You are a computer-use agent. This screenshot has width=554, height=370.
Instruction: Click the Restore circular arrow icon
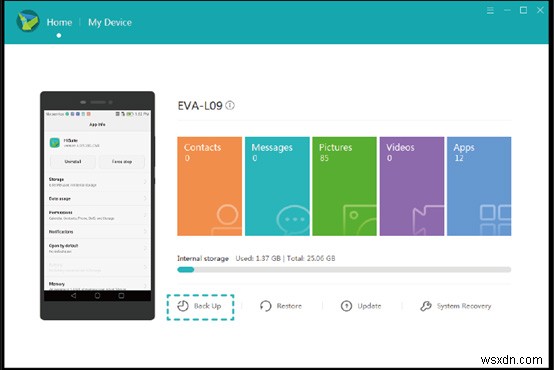(x=265, y=306)
